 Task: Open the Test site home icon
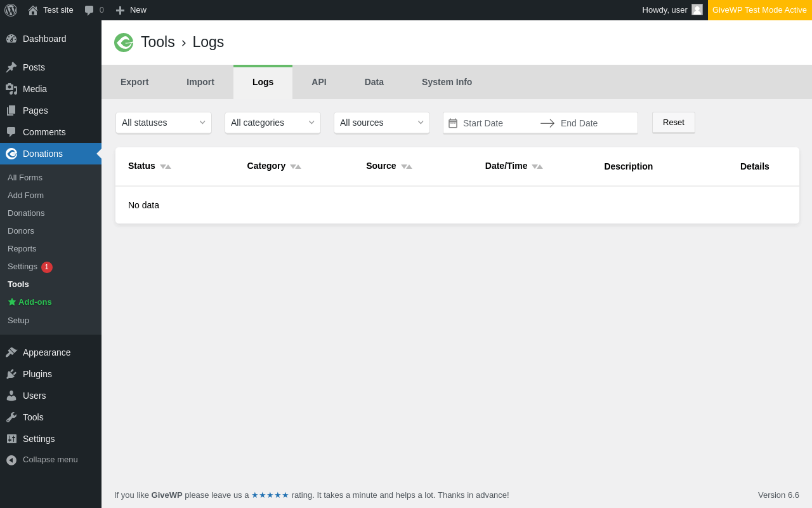[33, 10]
